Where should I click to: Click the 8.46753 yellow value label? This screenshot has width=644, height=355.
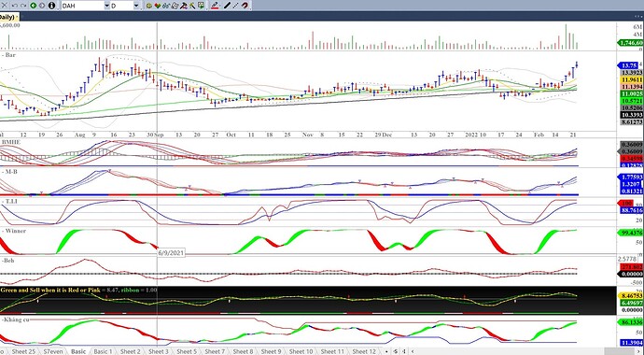[x=630, y=296]
